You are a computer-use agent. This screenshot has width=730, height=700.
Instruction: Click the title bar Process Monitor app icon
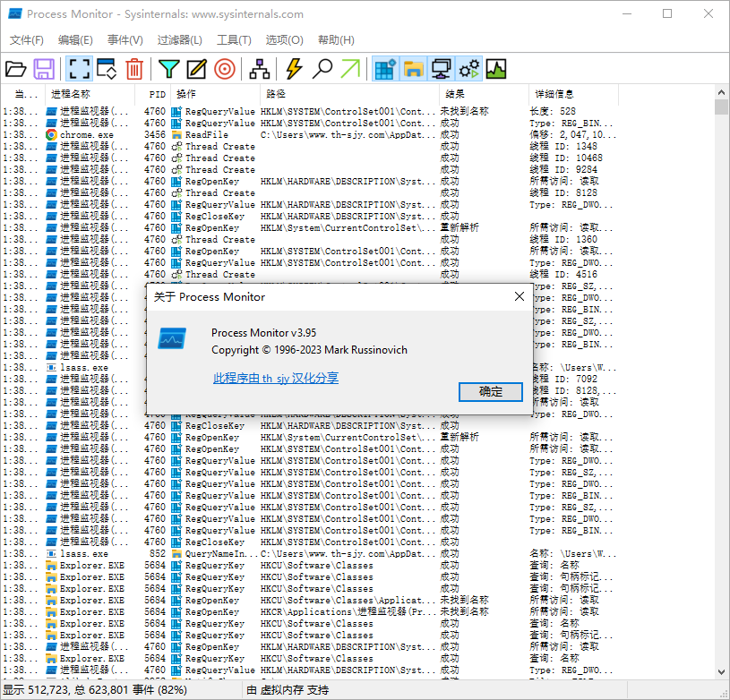(x=15, y=14)
